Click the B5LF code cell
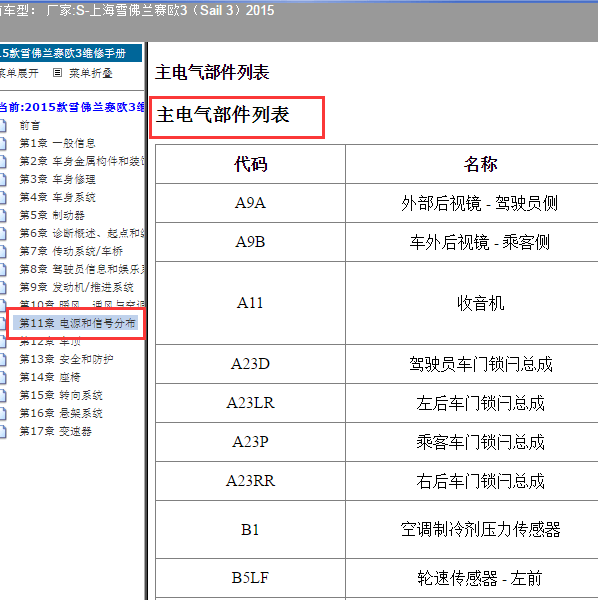This screenshot has width=598, height=600. tap(251, 578)
